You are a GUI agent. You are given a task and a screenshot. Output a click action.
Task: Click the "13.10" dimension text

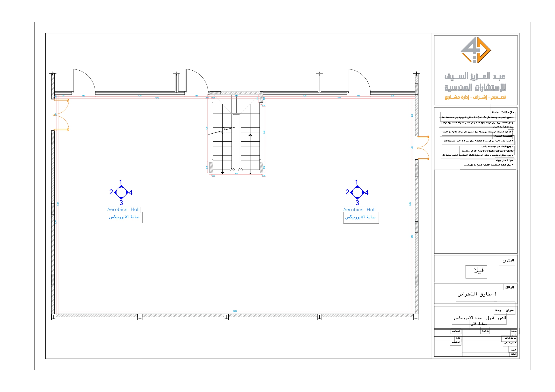tap(157, 98)
